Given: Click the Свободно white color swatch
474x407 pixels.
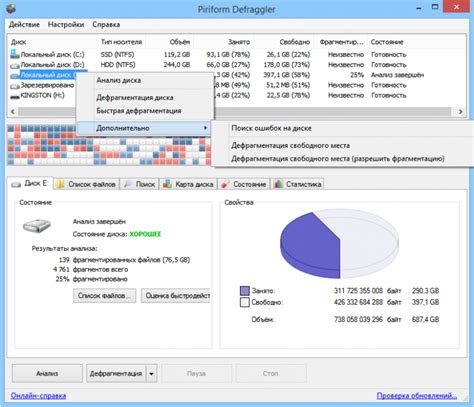Looking at the screenshot, I should click(x=245, y=302).
